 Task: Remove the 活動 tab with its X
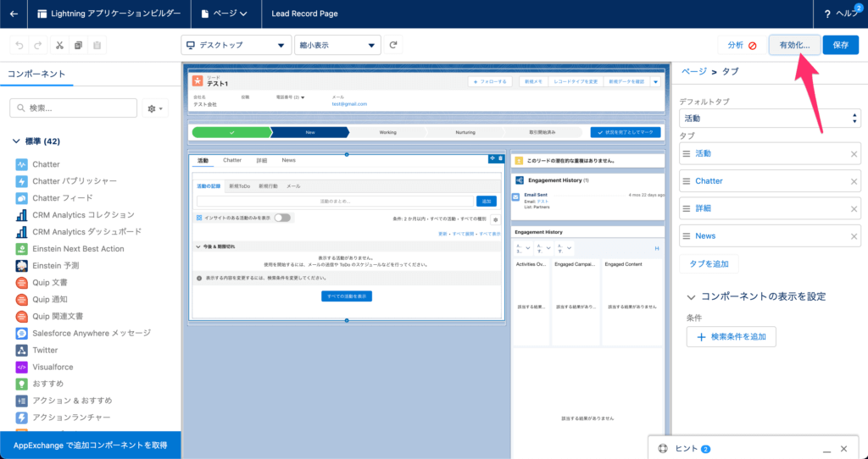[x=854, y=154]
